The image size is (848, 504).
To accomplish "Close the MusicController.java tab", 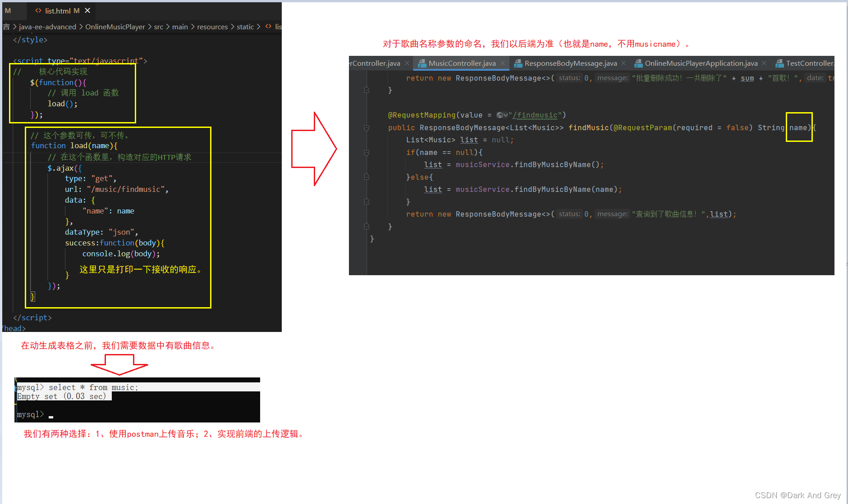I will coord(503,64).
